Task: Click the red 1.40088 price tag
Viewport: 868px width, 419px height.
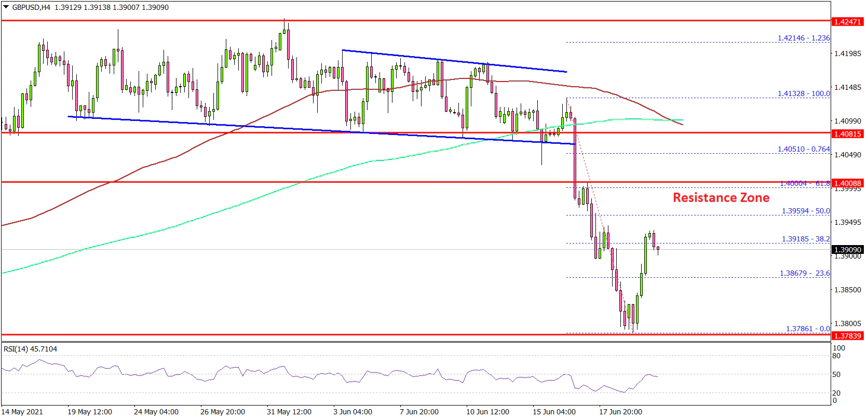Action: [x=847, y=183]
